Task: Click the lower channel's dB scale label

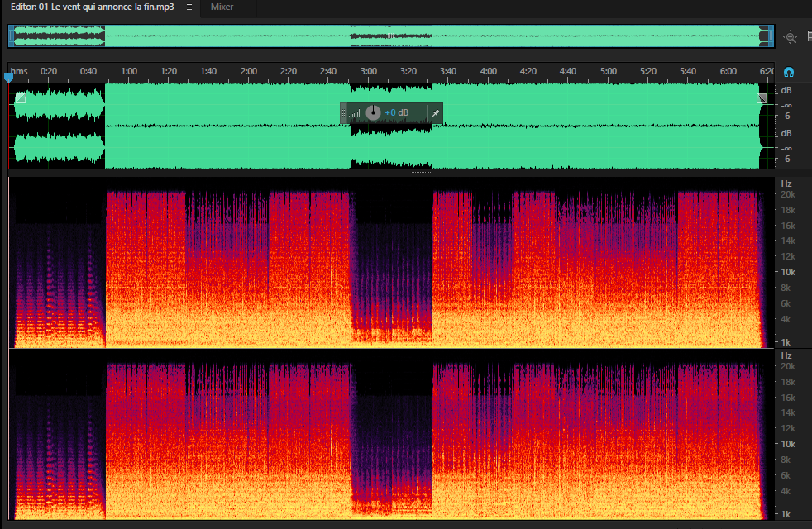Action: coord(786,134)
